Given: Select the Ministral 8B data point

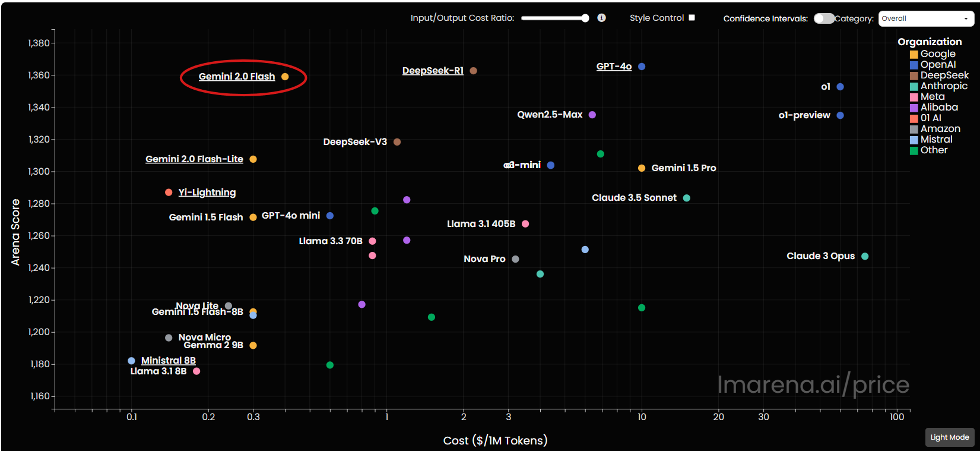Looking at the screenshot, I should 131,361.
